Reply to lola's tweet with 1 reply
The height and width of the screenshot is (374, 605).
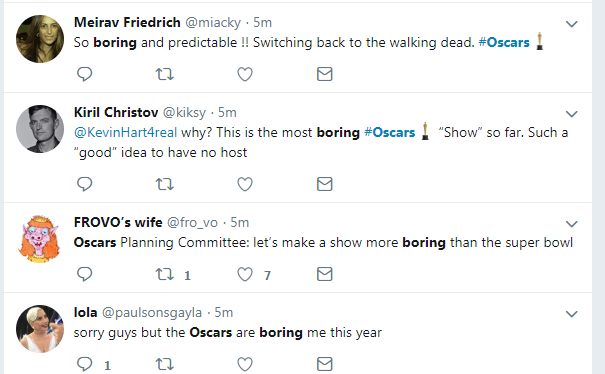(x=84, y=364)
